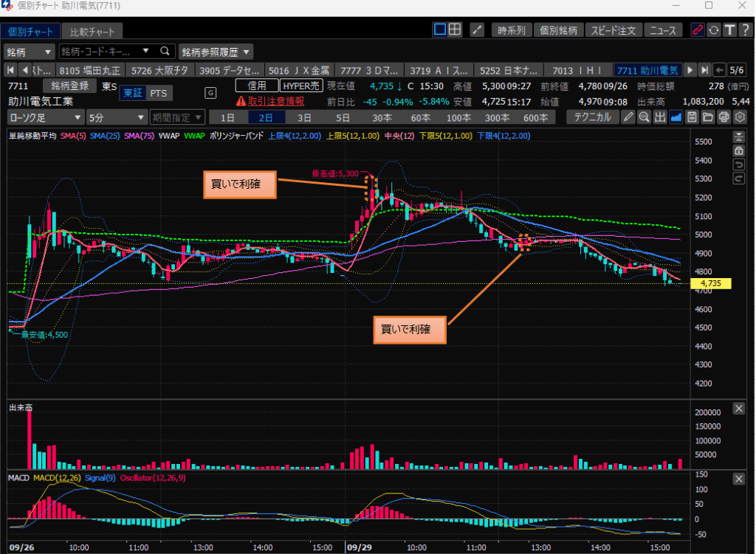Switch to four-panel split layout view
This screenshot has width=756, height=554.
pyautogui.click(x=455, y=30)
